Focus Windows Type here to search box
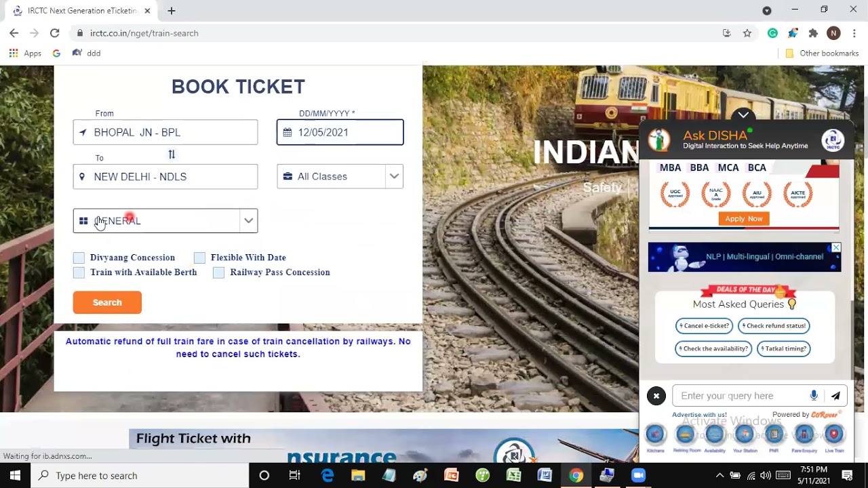Viewport: 868px width, 488px height. pyautogui.click(x=140, y=476)
